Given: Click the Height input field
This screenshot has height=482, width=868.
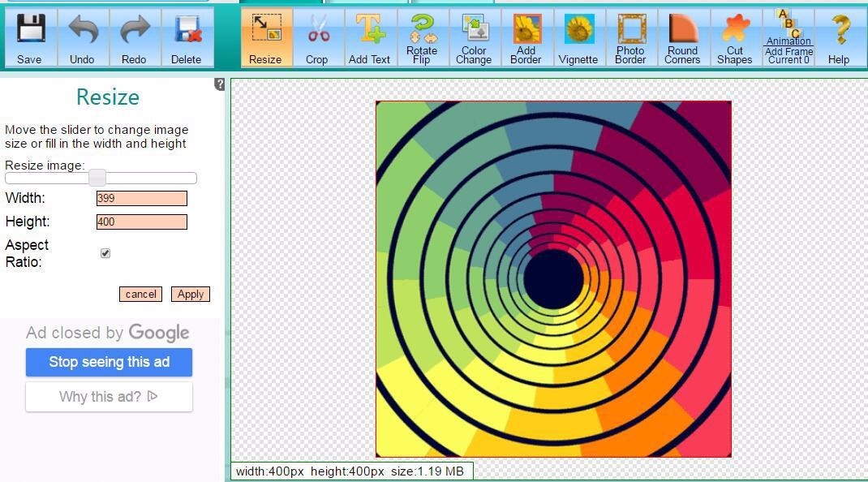Looking at the screenshot, I should click(141, 222).
